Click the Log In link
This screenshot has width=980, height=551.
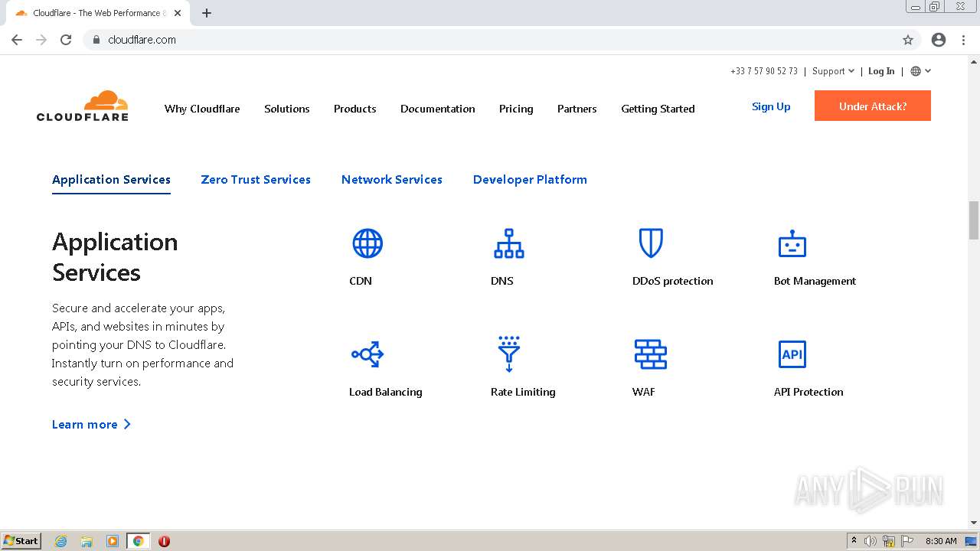(x=881, y=71)
